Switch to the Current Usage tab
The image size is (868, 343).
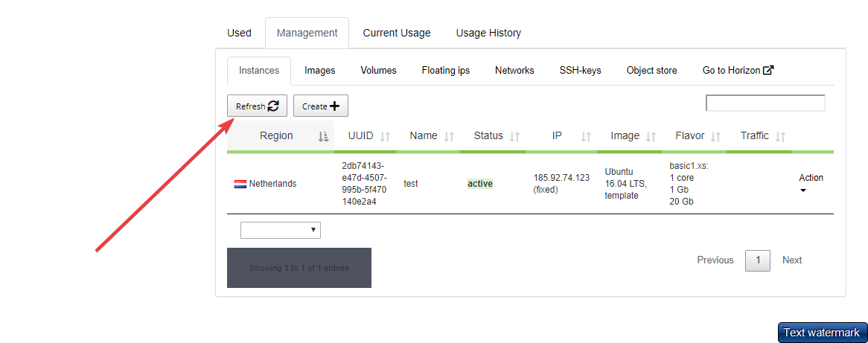(x=396, y=33)
